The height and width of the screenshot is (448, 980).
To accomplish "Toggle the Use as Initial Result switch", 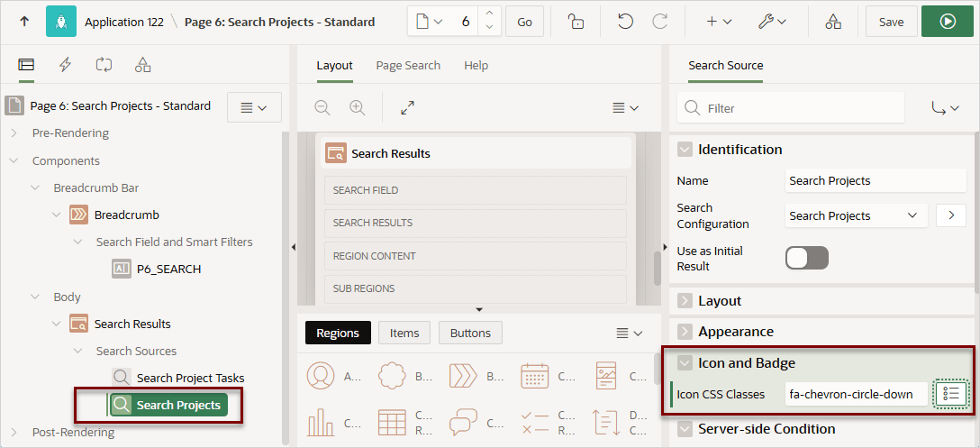I will click(807, 258).
